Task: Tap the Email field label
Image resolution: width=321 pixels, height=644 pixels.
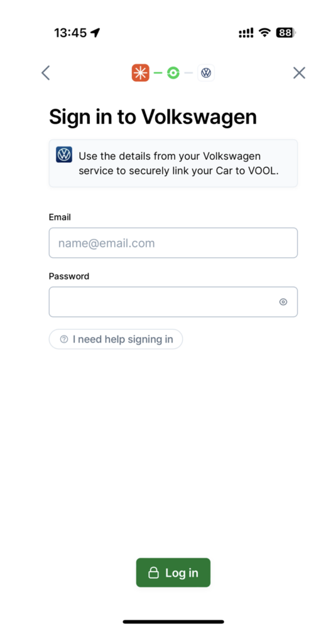Action: tap(60, 217)
